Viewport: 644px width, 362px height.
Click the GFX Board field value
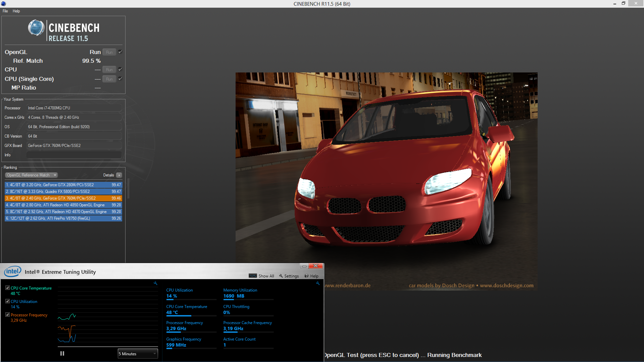(x=74, y=146)
